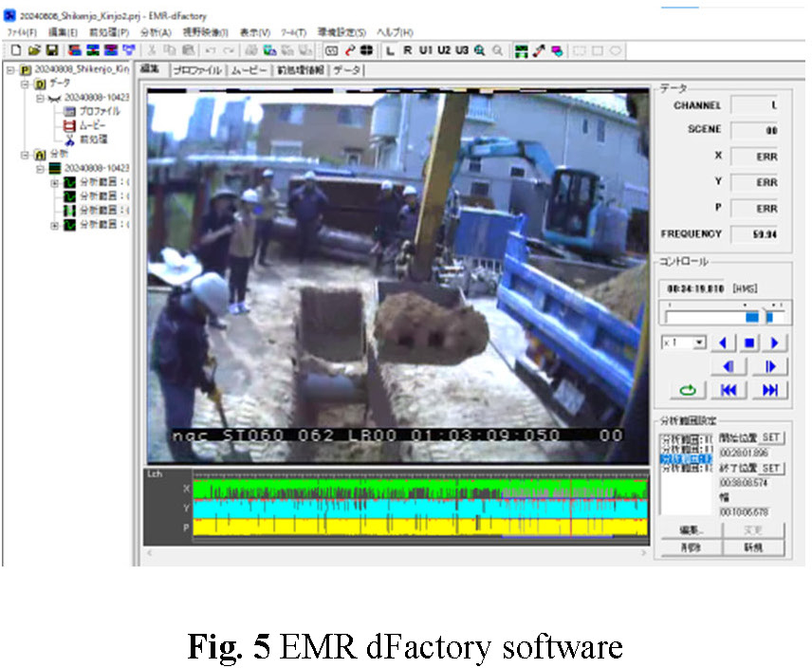Collapse the データ tree node
This screenshot has height=668, width=812.
[x=26, y=84]
